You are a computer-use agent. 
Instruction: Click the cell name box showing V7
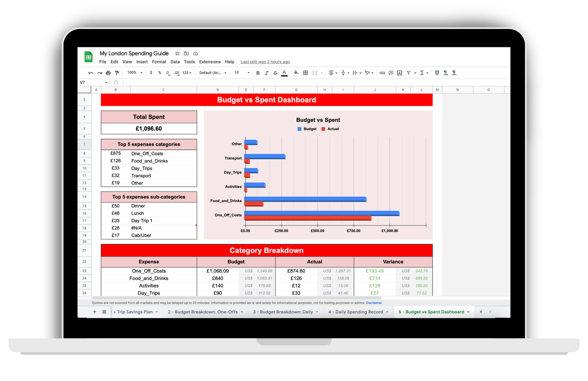click(92, 83)
